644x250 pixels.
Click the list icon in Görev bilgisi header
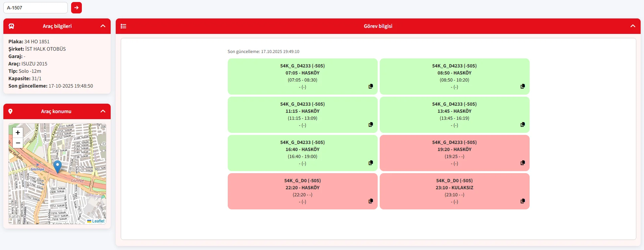click(x=123, y=26)
